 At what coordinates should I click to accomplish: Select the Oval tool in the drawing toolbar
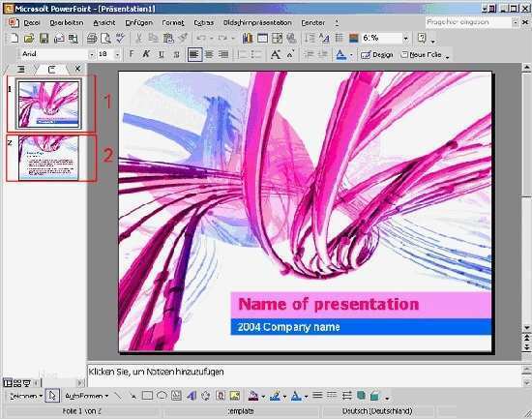[x=163, y=396]
